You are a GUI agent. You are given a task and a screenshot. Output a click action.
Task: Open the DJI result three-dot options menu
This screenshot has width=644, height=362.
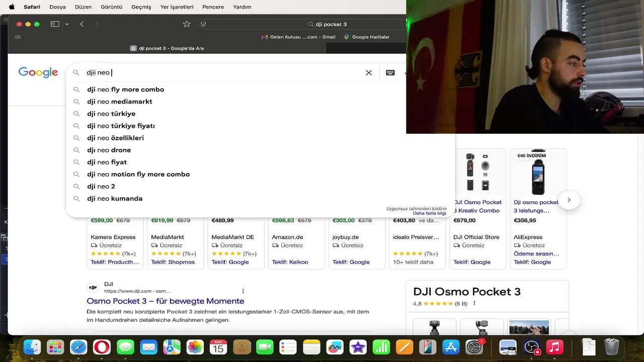pyautogui.click(x=243, y=291)
